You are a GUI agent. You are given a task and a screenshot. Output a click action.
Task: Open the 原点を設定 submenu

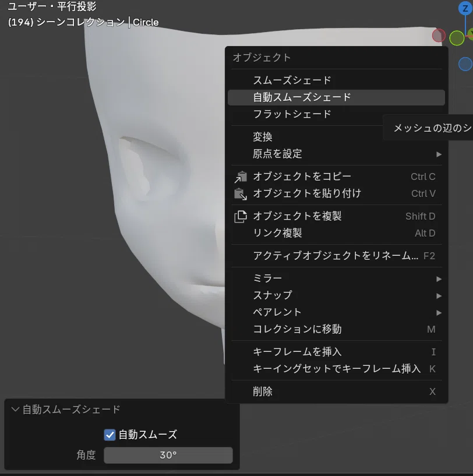336,154
